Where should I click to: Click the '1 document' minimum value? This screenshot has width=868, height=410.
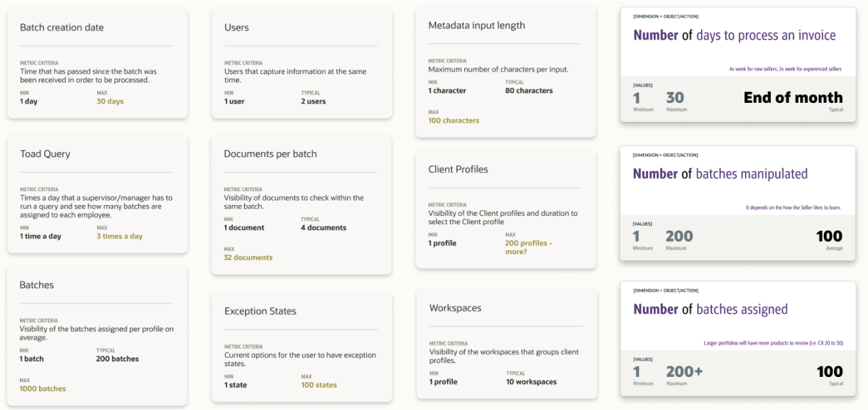coord(244,227)
